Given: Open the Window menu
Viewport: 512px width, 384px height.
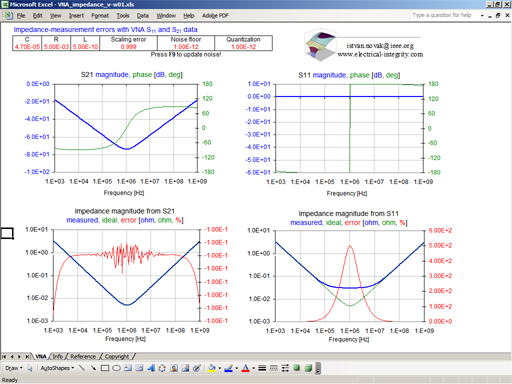Looking at the screenshot, I should point(166,15).
